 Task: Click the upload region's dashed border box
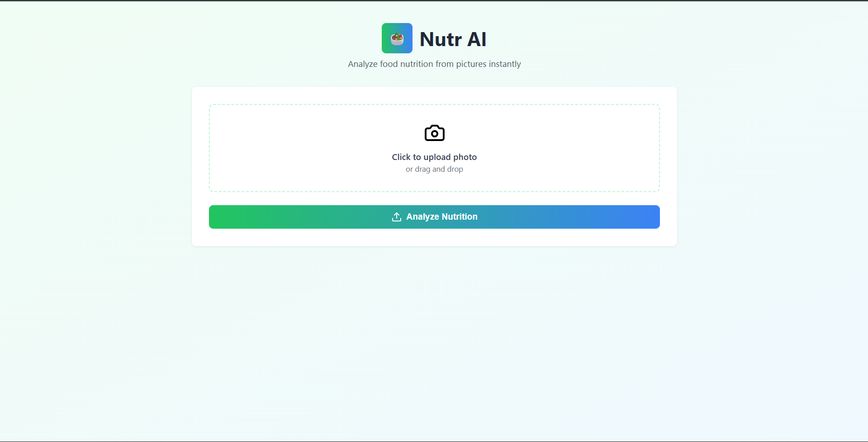[x=434, y=148]
